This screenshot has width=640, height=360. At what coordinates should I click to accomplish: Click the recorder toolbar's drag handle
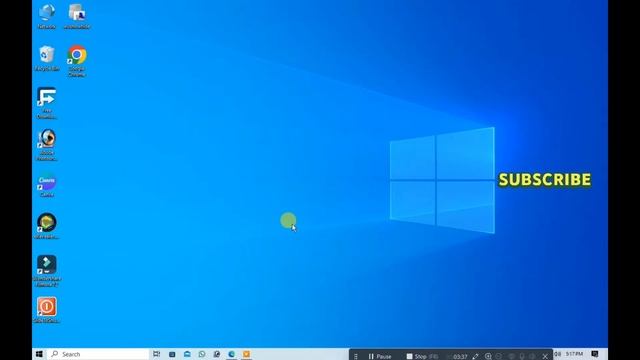356,356
